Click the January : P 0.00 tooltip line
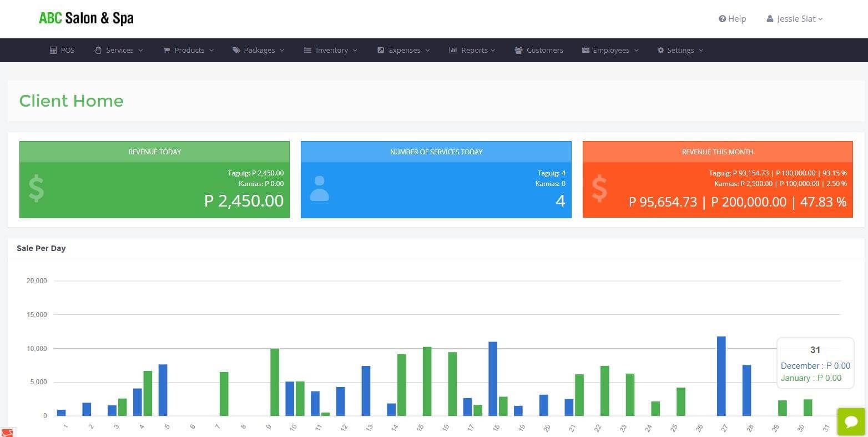Image resolution: width=868 pixels, height=437 pixels. 811,378
